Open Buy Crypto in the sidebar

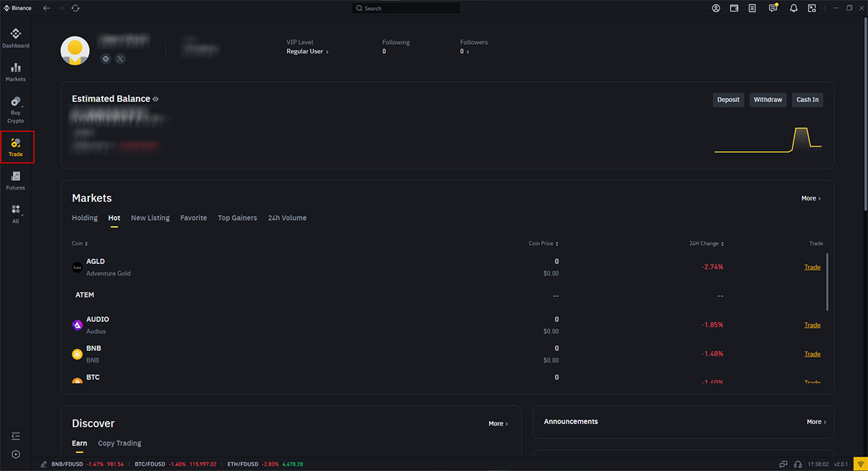[x=16, y=109]
